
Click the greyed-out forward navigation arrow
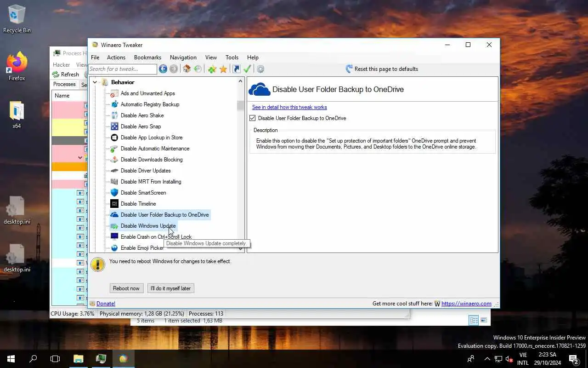(x=174, y=69)
